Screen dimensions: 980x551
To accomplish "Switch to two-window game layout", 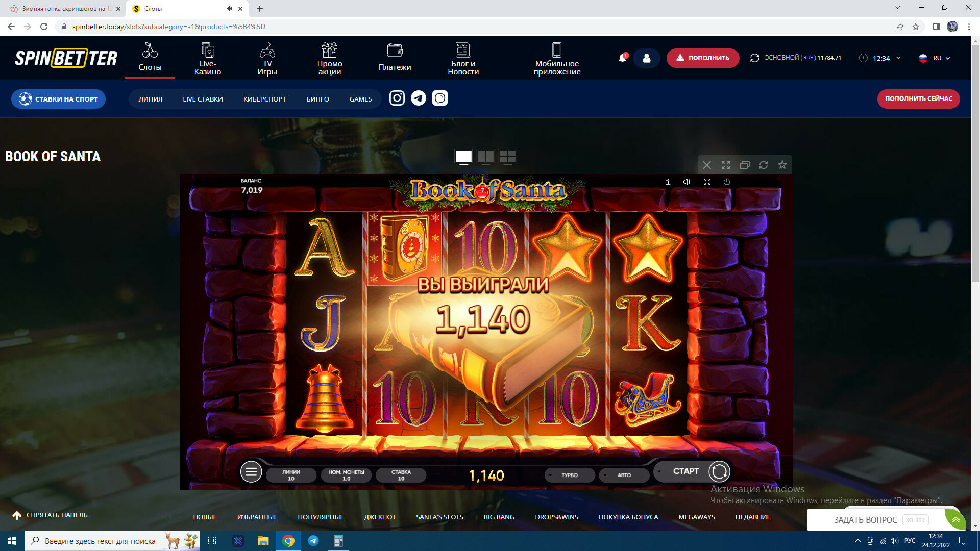I will pyautogui.click(x=485, y=156).
